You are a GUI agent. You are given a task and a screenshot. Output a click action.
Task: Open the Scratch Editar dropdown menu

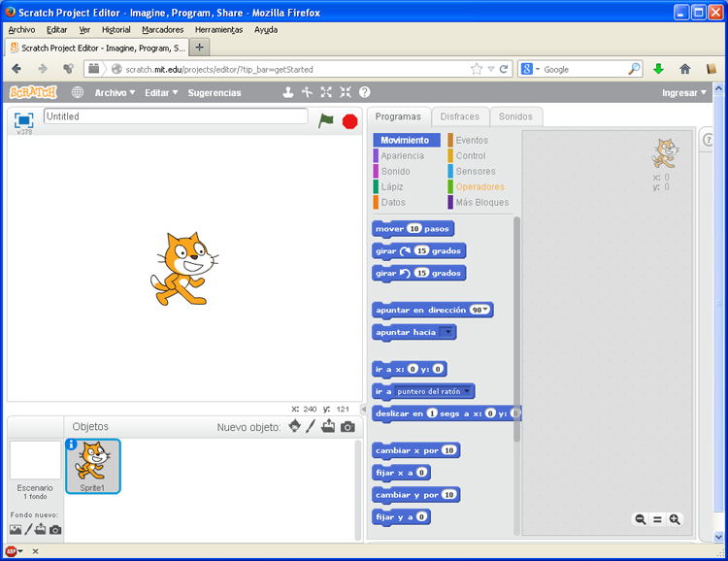[161, 93]
